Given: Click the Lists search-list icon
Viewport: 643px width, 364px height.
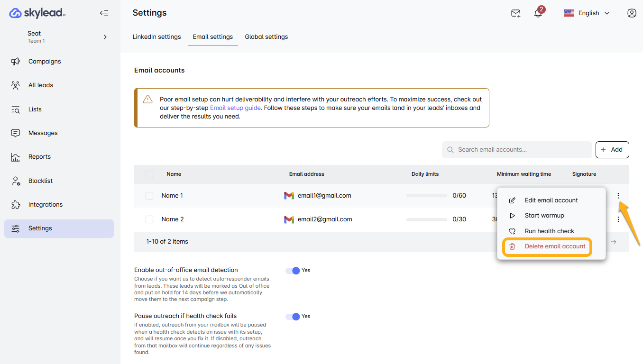Looking at the screenshot, I should pyautogui.click(x=16, y=109).
